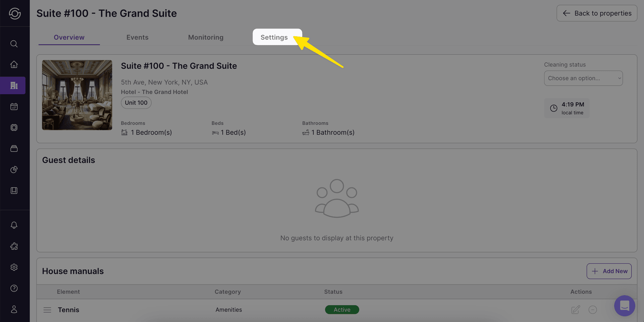The image size is (644, 322).
Task: Open the calendar icon in the sidebar
Action: click(x=14, y=106)
